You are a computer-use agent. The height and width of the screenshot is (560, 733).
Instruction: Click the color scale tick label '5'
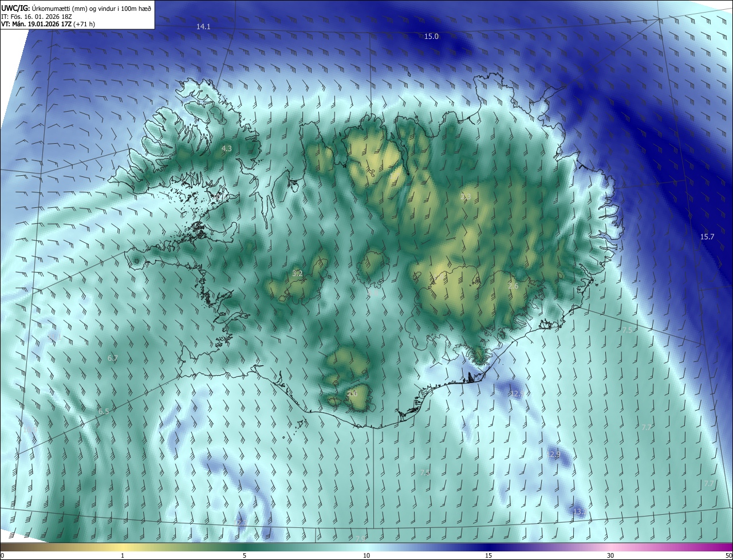245,556
